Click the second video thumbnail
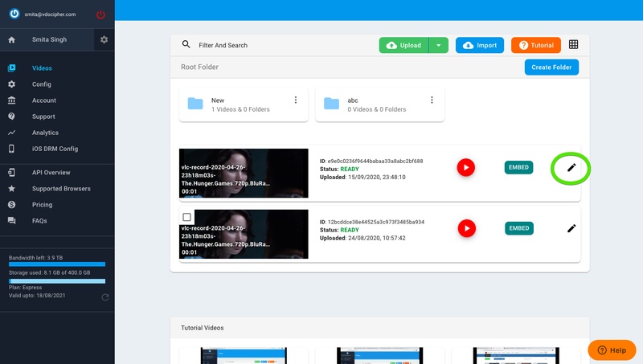 tap(244, 234)
